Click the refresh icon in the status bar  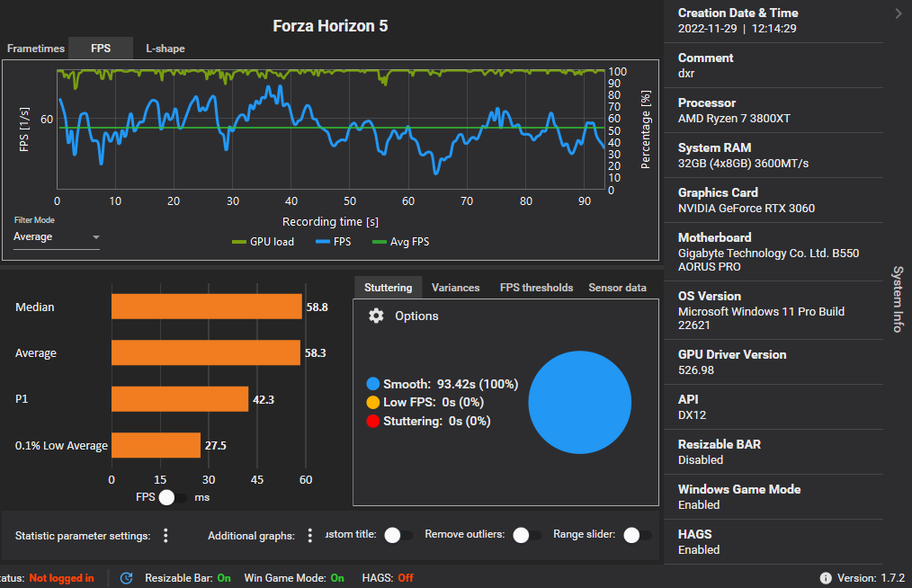[126, 578]
